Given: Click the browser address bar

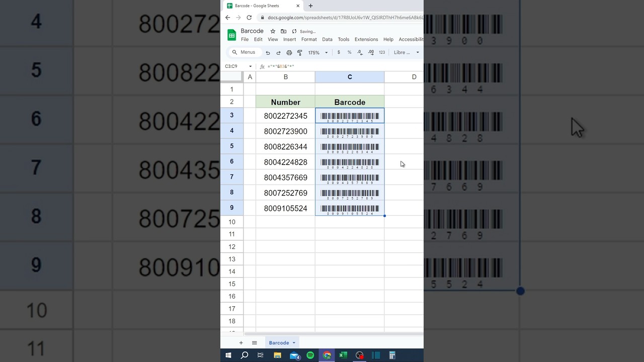Looking at the screenshot, I should click(x=341, y=18).
